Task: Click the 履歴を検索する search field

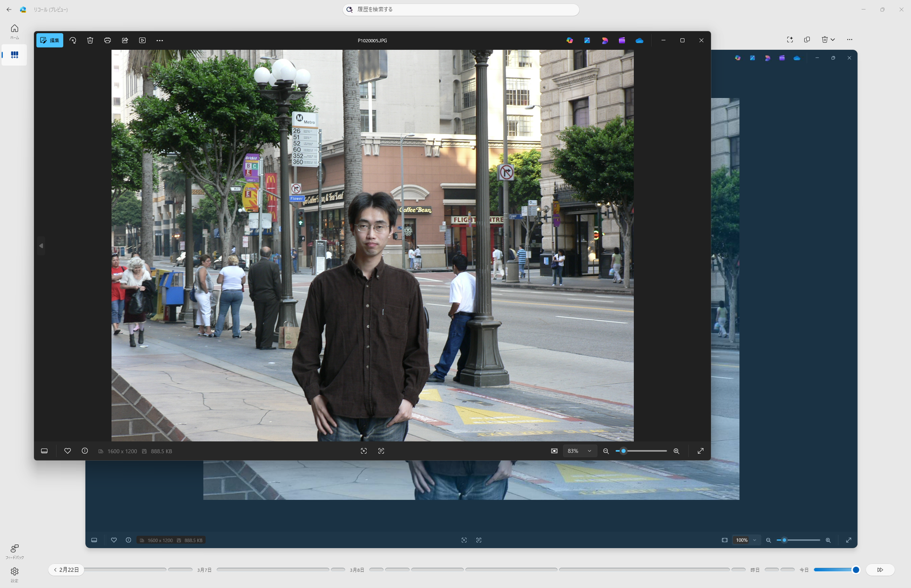Action: click(460, 9)
